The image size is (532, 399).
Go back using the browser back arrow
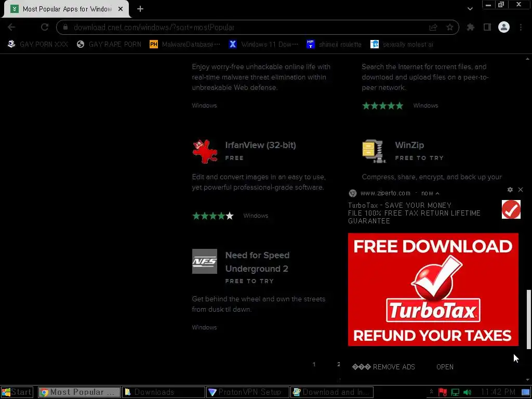tap(11, 27)
